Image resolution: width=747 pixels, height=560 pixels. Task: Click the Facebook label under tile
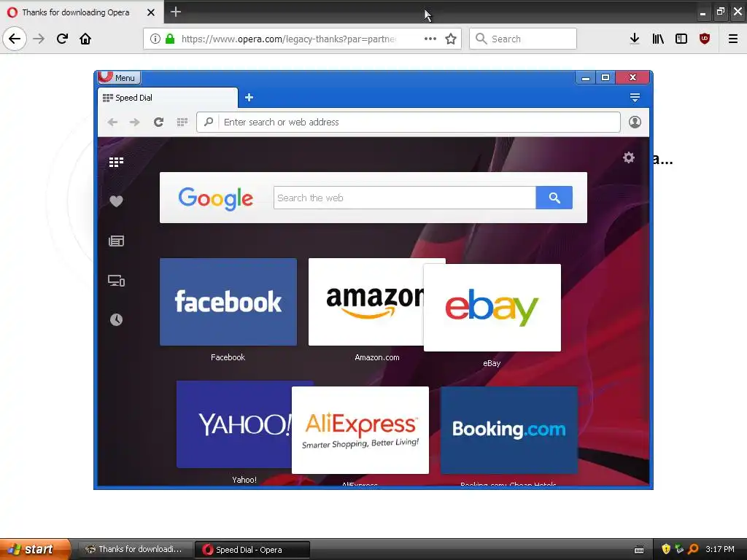[x=228, y=357]
